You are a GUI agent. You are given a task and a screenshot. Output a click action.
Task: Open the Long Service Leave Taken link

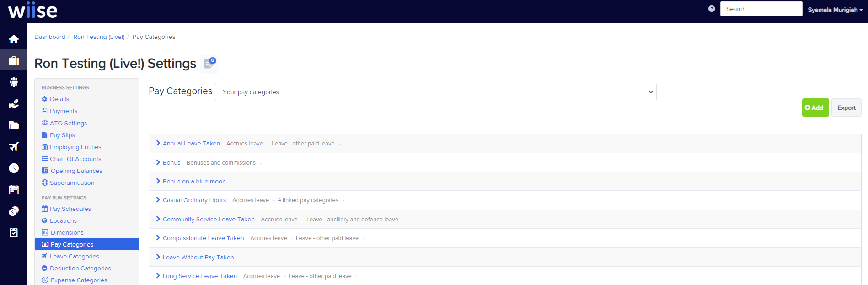[x=200, y=276]
